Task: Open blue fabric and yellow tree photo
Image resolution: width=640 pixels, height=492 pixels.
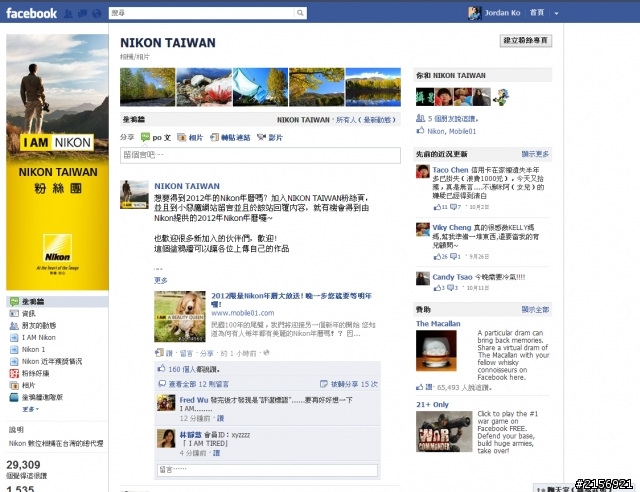Action: [260, 87]
